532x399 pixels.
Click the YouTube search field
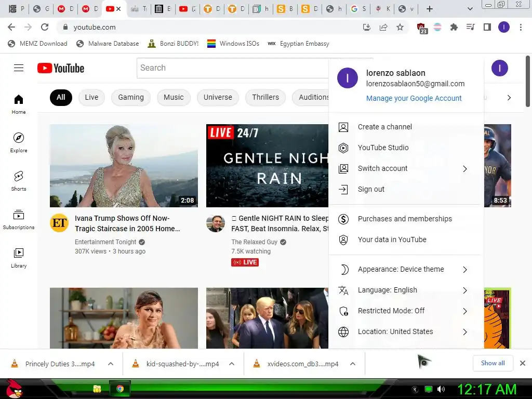click(232, 68)
